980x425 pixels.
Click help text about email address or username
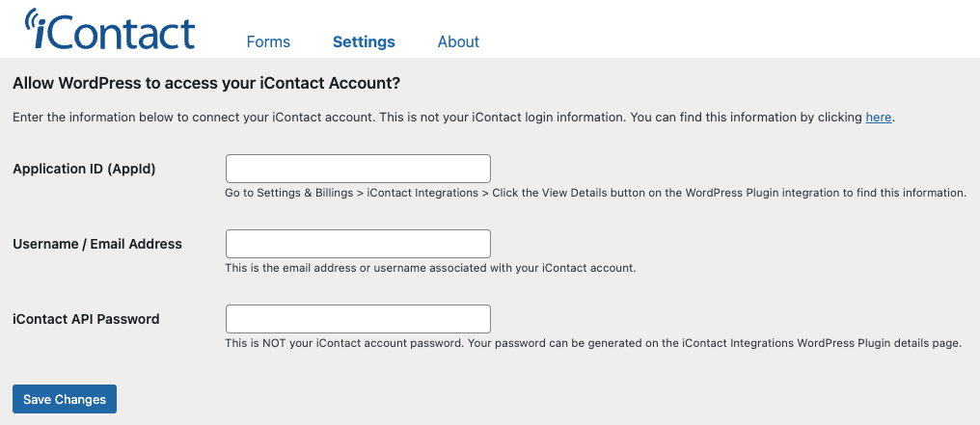coord(430,268)
